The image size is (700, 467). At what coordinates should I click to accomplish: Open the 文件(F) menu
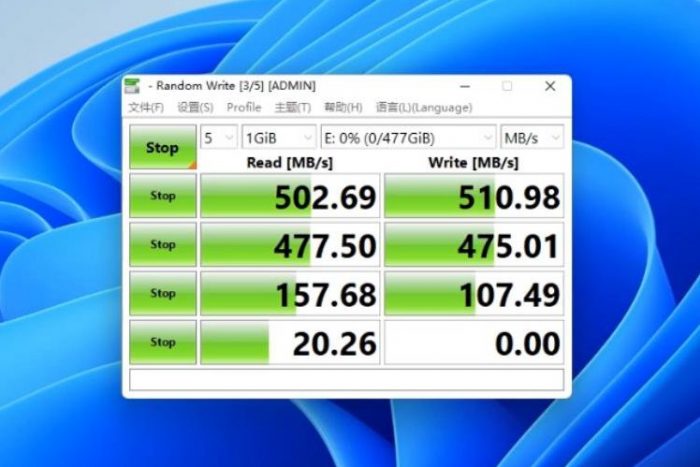coord(146,107)
